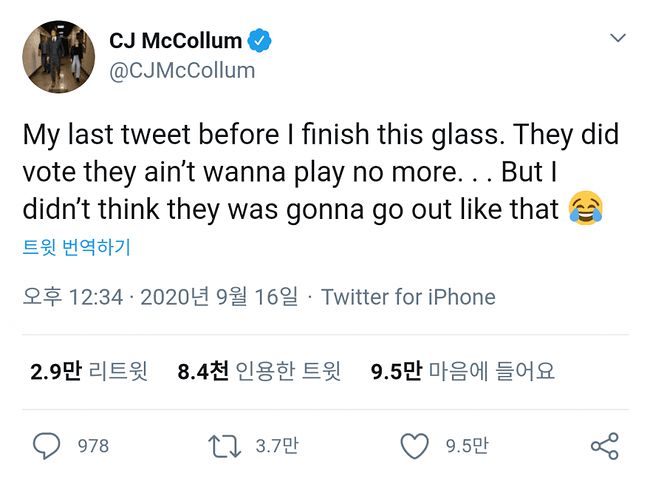
Task: Click the 9.5만 count beside the heart
Action: 467,446
